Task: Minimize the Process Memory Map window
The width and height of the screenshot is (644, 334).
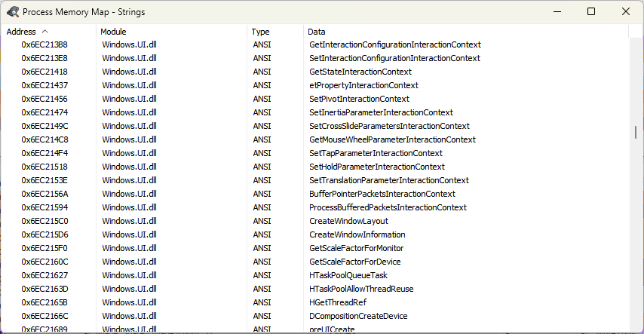Action: tap(557, 12)
